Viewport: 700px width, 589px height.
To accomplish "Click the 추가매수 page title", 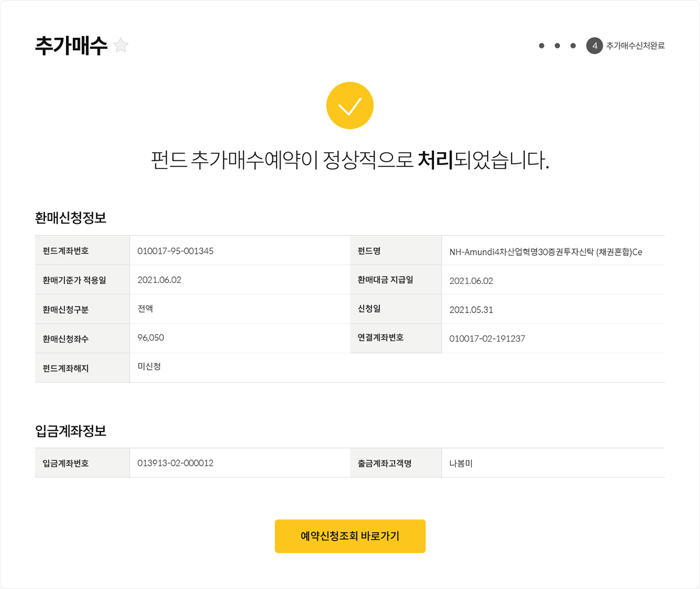I will (71, 45).
